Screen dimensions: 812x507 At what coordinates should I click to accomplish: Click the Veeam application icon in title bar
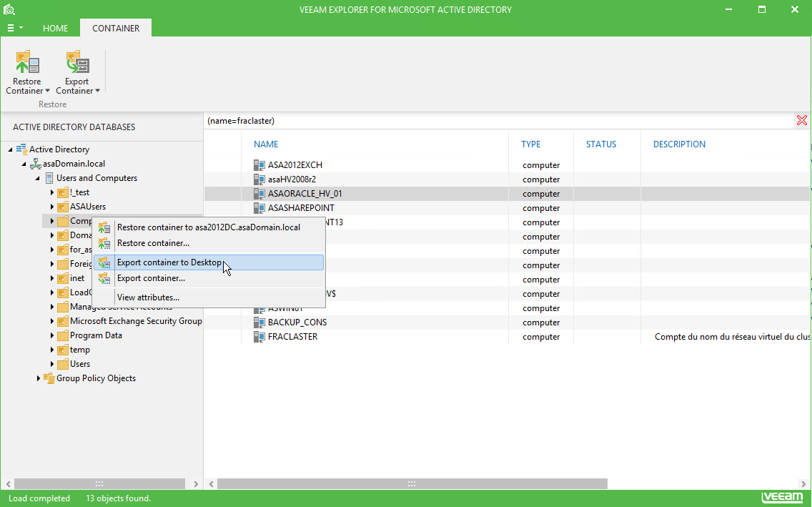click(x=9, y=9)
